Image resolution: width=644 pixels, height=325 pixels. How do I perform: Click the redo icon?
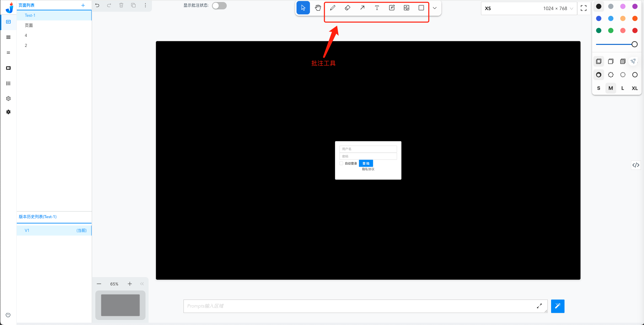coord(109,5)
